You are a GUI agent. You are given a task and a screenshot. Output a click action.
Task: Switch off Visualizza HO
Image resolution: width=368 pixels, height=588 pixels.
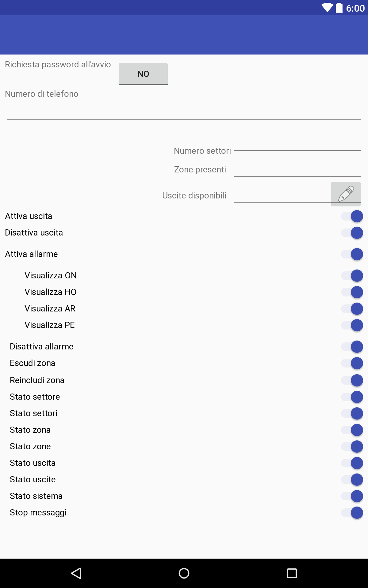pos(352,292)
